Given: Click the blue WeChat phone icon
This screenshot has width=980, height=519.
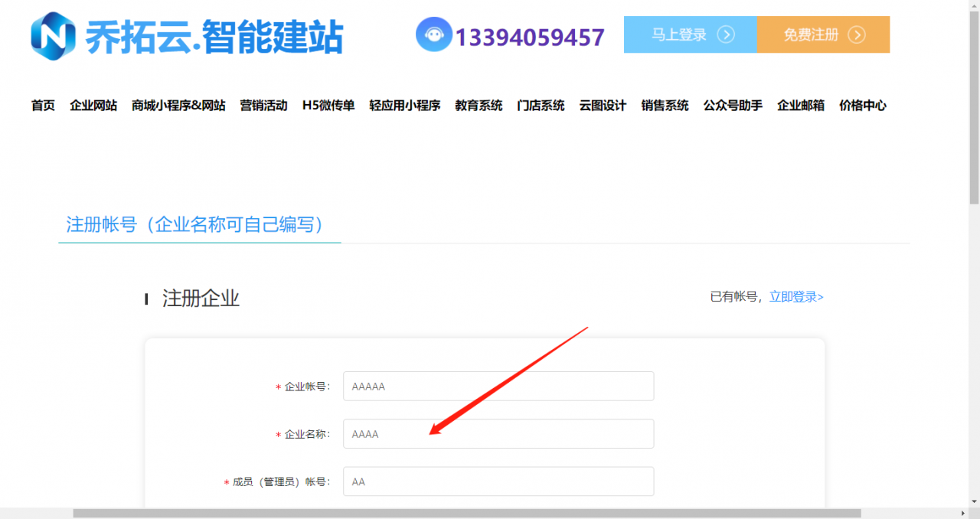Looking at the screenshot, I should coord(433,34).
